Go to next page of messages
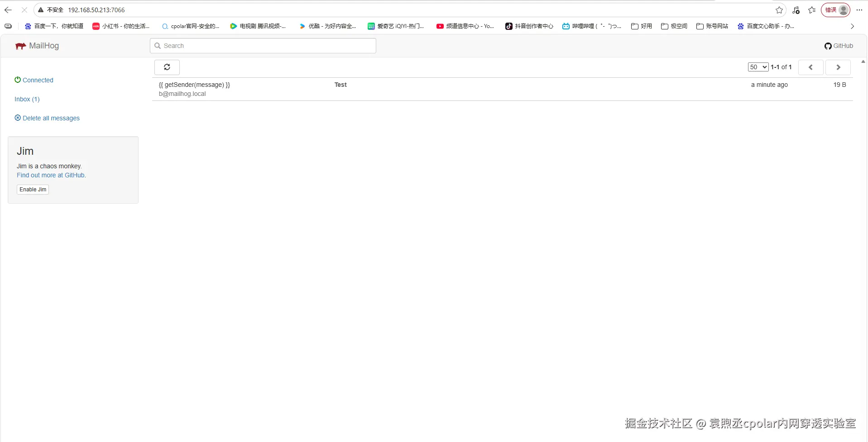This screenshot has height=442, width=868. [838, 67]
